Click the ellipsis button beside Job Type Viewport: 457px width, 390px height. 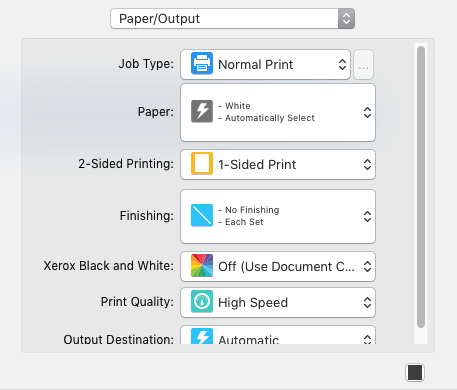tap(363, 65)
